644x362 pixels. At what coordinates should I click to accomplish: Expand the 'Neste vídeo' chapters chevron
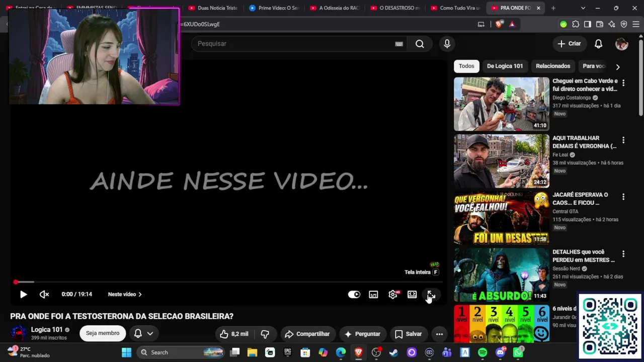coord(140,295)
